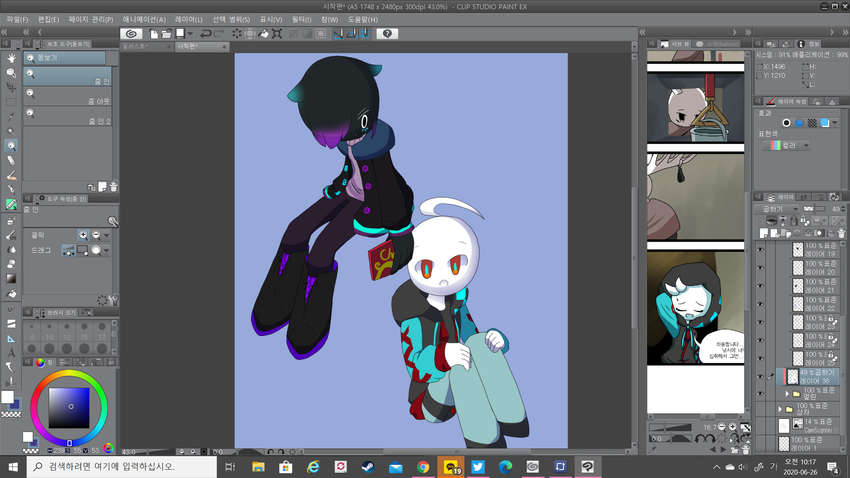Select the layer color effect blue square icon
This screenshot has width=850, height=478.
pyautogui.click(x=825, y=123)
